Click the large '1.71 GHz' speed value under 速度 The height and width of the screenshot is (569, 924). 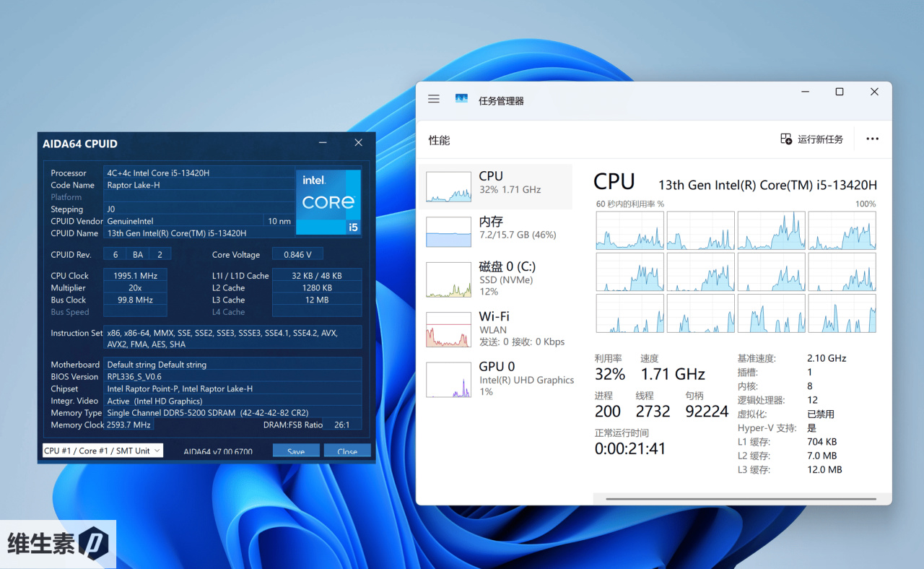[673, 374]
